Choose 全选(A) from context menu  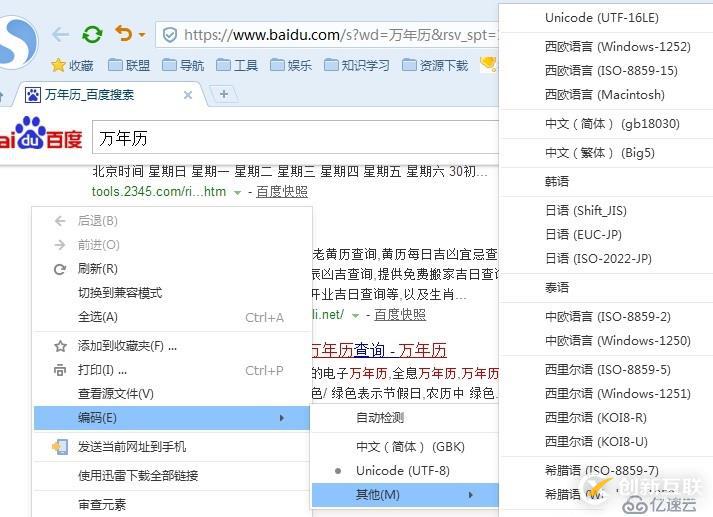173,317
